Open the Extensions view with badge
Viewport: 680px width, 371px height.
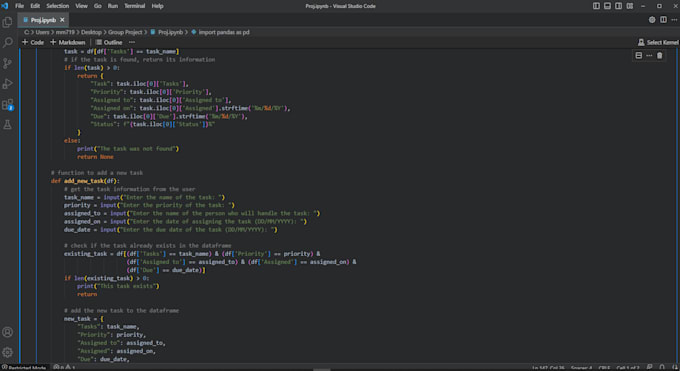[x=7, y=105]
